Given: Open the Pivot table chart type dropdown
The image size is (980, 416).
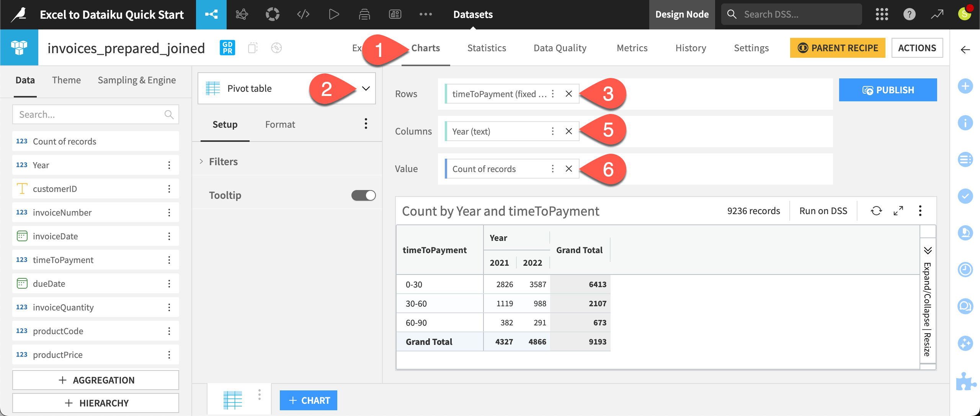Looking at the screenshot, I should click(366, 88).
